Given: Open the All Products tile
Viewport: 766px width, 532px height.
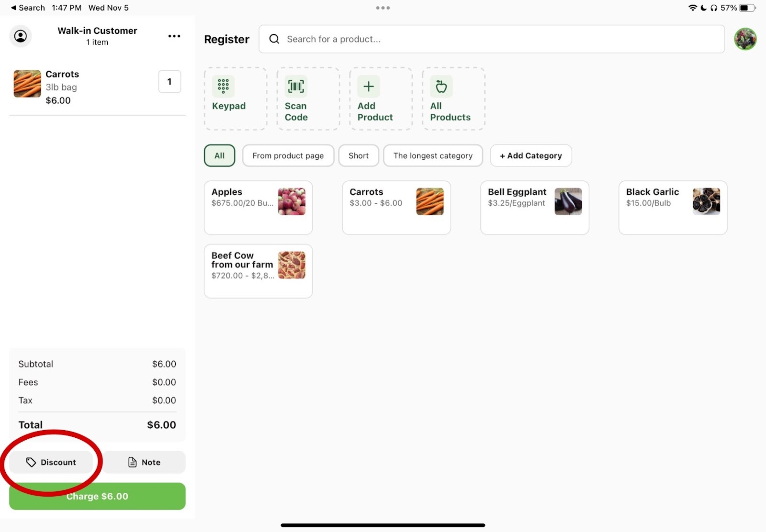Looking at the screenshot, I should tap(453, 99).
